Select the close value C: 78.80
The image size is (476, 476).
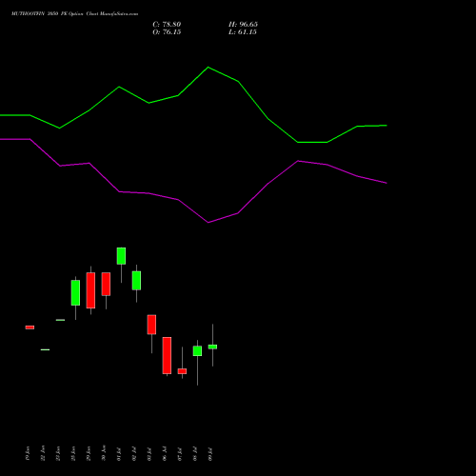tap(167, 25)
